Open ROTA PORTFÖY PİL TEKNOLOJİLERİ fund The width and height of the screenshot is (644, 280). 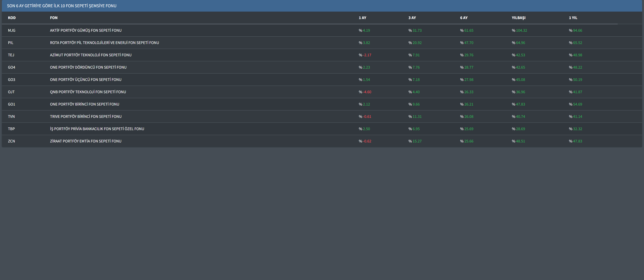click(x=105, y=43)
